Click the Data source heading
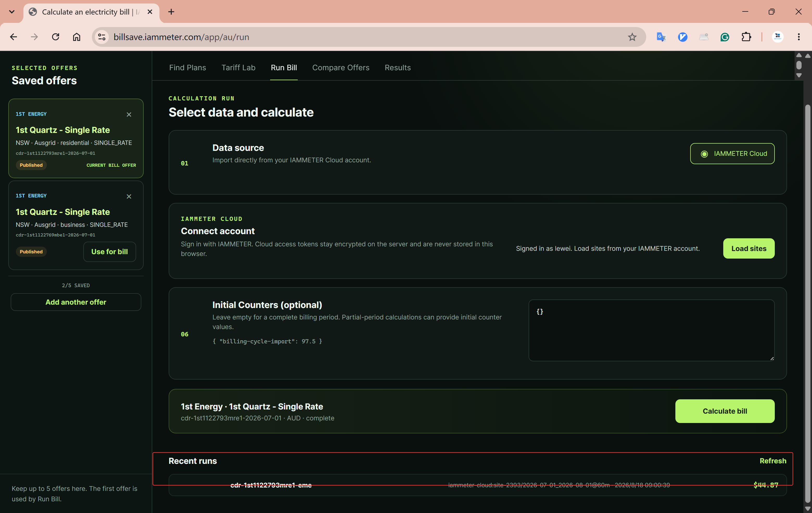 238,148
